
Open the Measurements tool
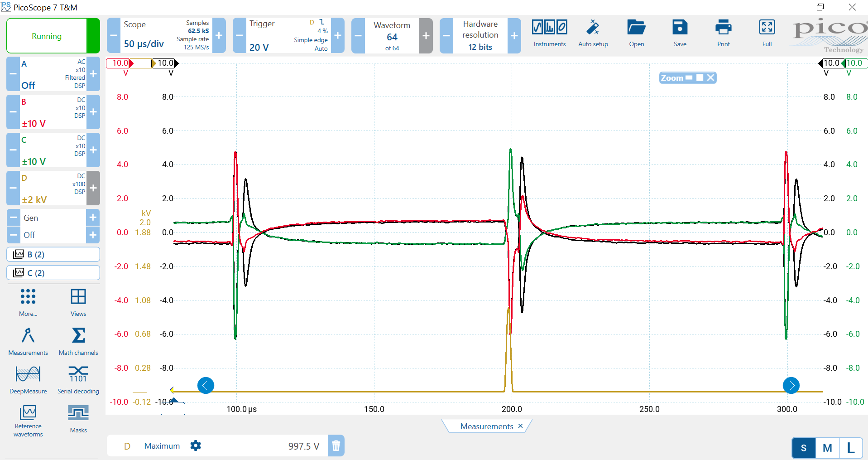click(x=28, y=341)
